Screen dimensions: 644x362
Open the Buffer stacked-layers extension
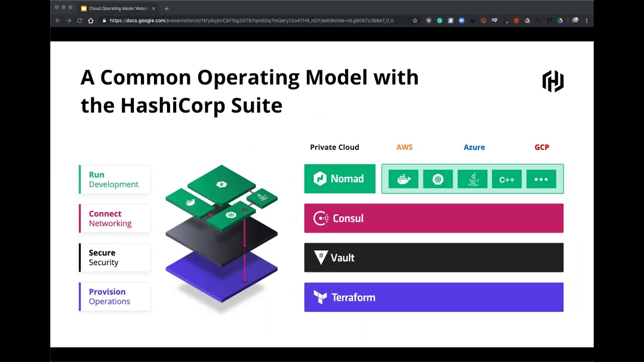pos(472,21)
